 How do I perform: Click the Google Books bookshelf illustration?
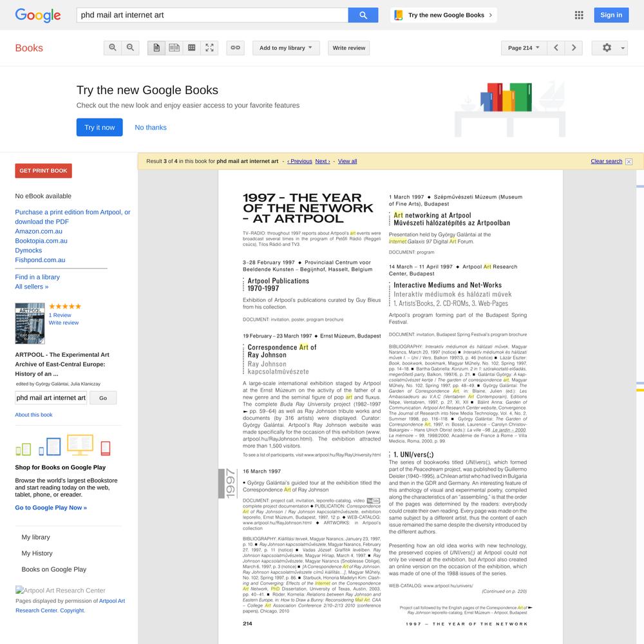[510, 109]
